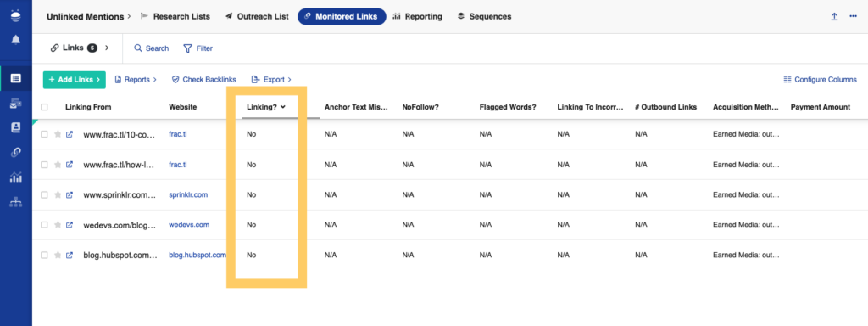Star the frac.tl/10-co row
This screenshot has height=326, width=868.
(58, 134)
